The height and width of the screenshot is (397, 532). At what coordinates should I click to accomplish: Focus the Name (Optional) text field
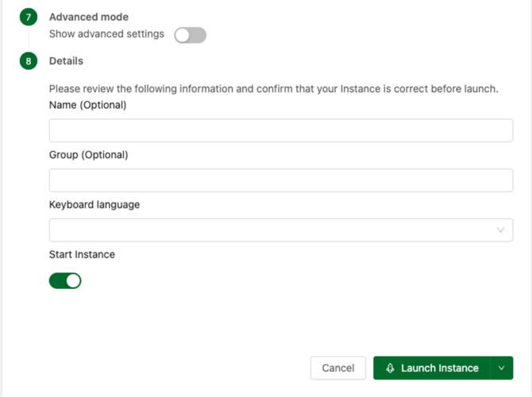281,130
